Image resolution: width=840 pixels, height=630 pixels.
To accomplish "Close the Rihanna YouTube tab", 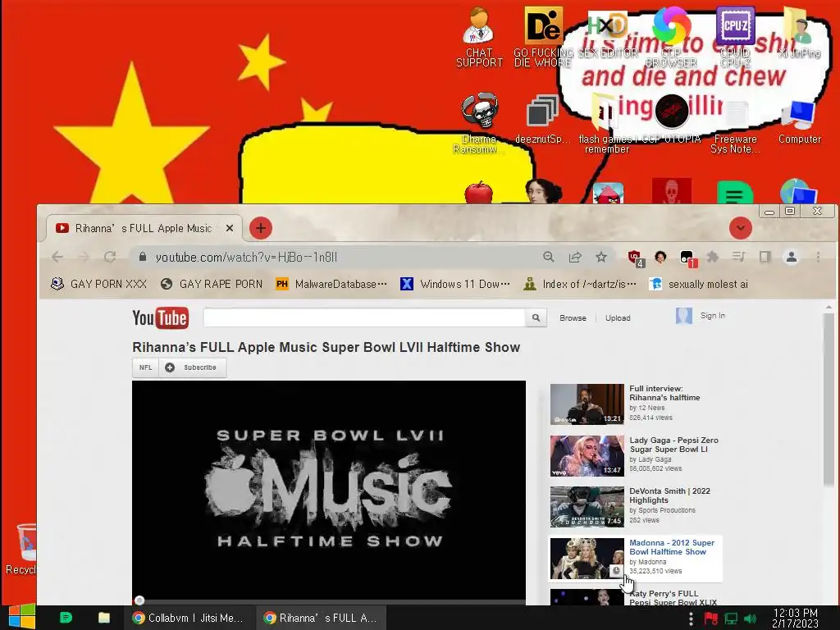I will tap(230, 228).
